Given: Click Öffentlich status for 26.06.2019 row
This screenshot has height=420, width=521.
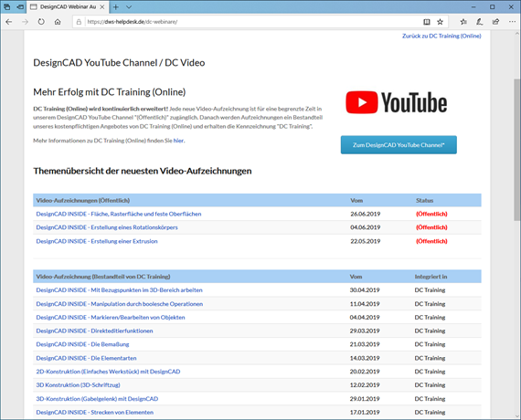Looking at the screenshot, I should click(x=431, y=214).
